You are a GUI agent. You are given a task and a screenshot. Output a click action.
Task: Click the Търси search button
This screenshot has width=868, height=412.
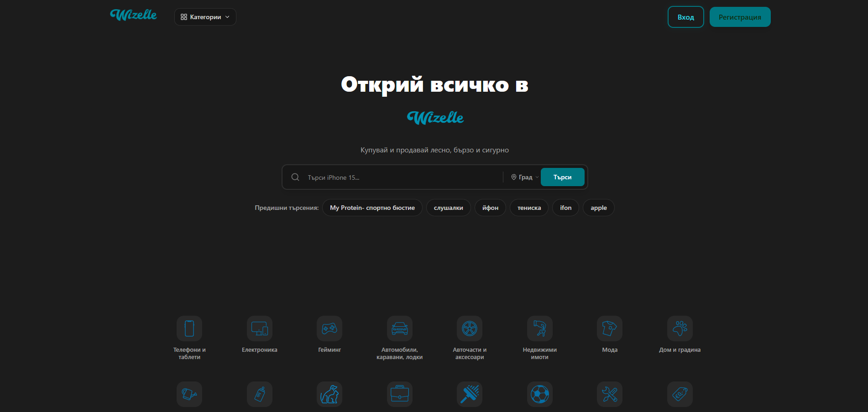coord(562,177)
